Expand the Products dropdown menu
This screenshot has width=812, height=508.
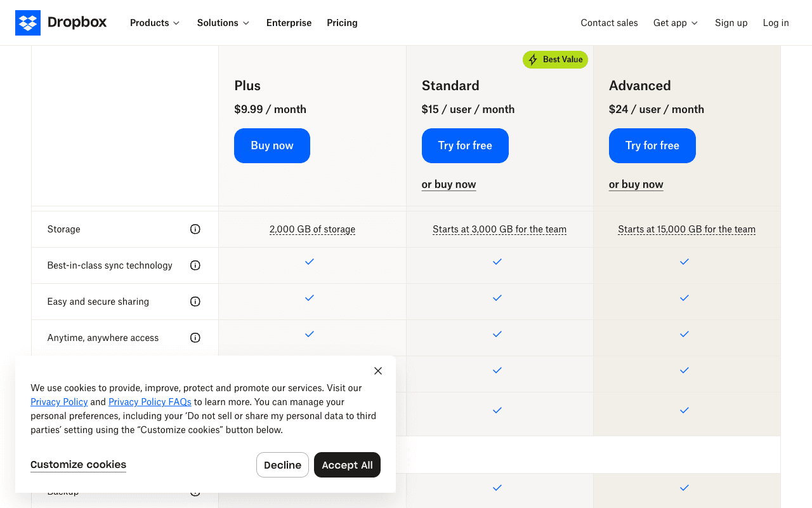click(155, 23)
